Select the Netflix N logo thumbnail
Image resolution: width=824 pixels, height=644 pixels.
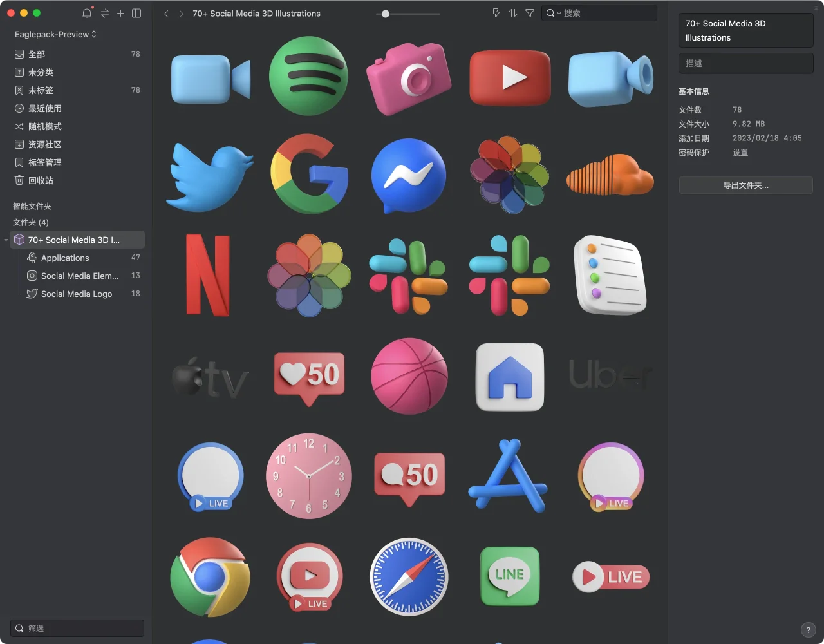(x=209, y=275)
